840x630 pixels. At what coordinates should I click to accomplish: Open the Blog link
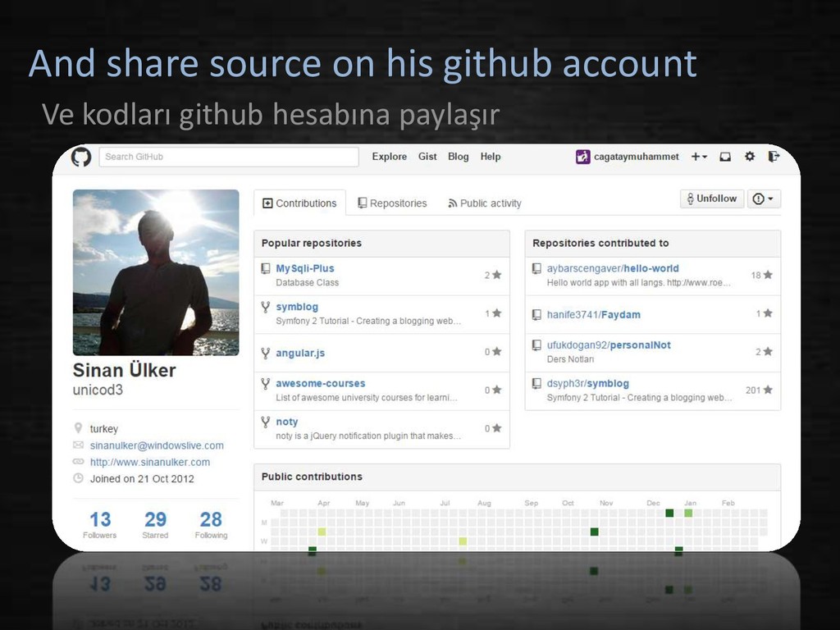tap(458, 157)
